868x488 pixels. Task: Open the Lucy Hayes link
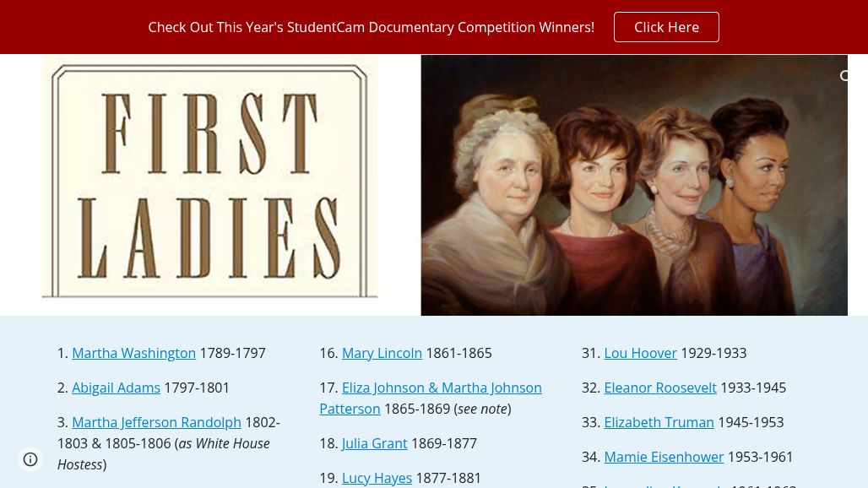click(x=377, y=478)
